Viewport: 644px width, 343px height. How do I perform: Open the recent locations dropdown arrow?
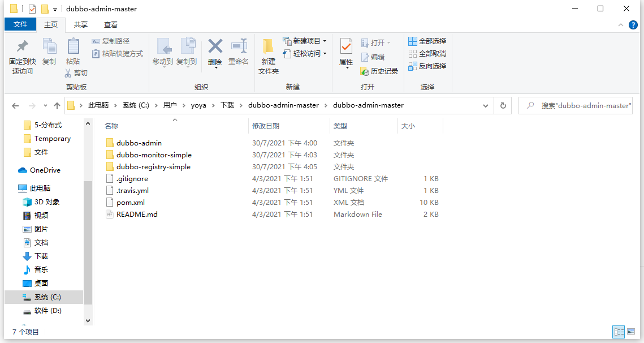tap(45, 106)
